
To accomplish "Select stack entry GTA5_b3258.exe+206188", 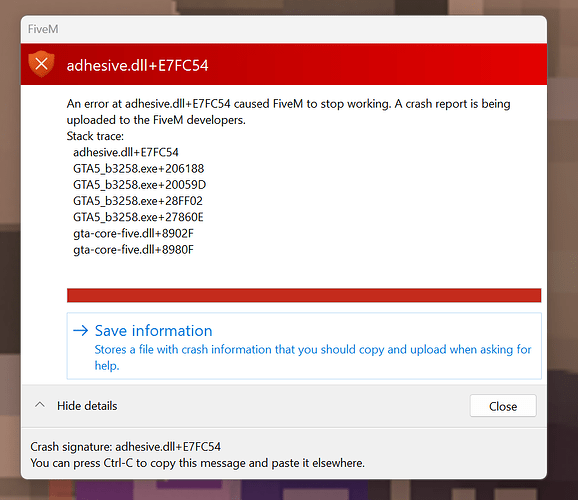I will pos(139,169).
